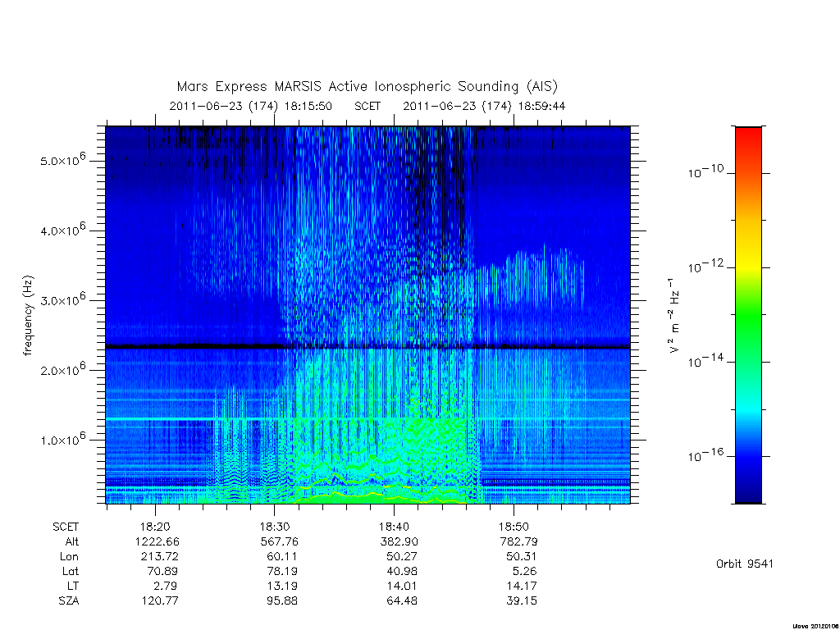Image resolution: width=840 pixels, height=630 pixels.
Task: Click SZA value 39.15
Action: 521,601
